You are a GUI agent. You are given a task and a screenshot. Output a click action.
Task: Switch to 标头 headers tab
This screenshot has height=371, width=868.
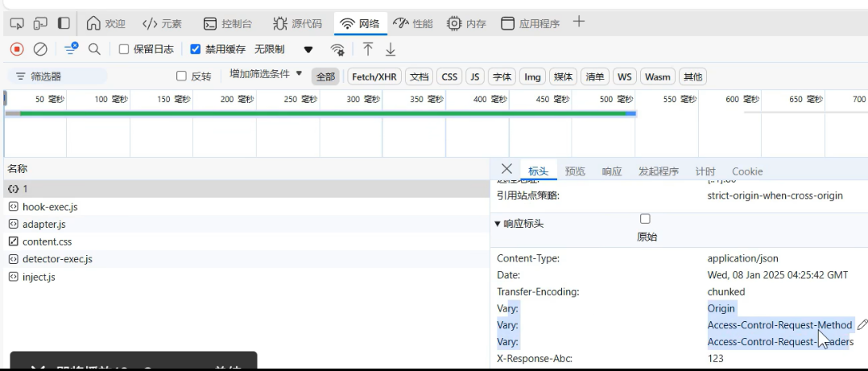539,171
